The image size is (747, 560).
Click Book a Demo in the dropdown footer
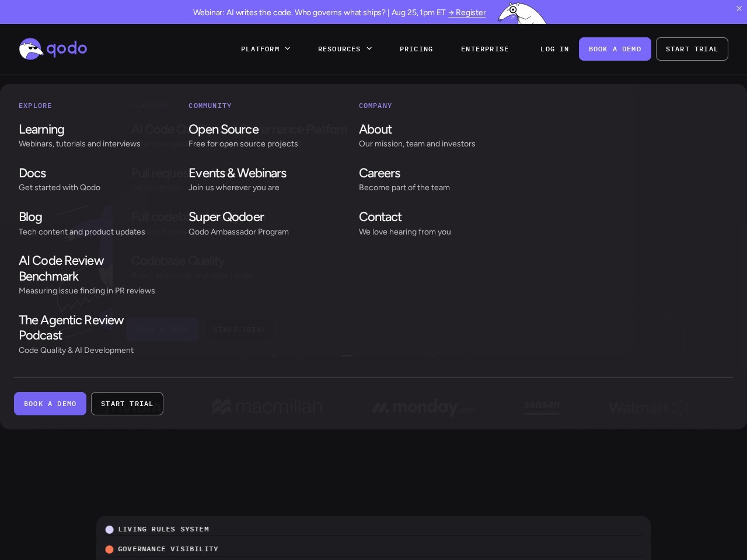(x=50, y=404)
